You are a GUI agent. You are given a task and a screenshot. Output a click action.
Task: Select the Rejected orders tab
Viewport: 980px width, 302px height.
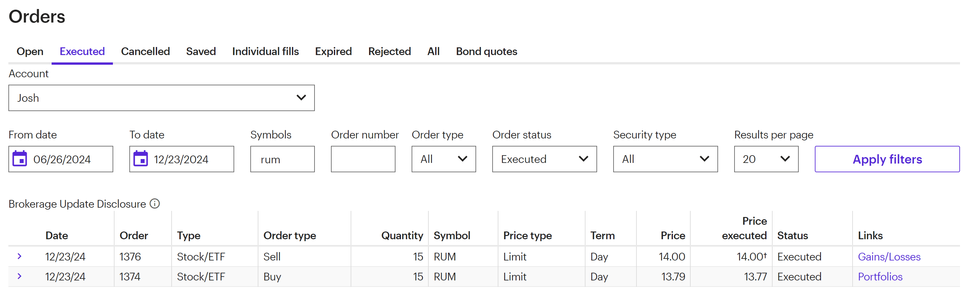389,51
